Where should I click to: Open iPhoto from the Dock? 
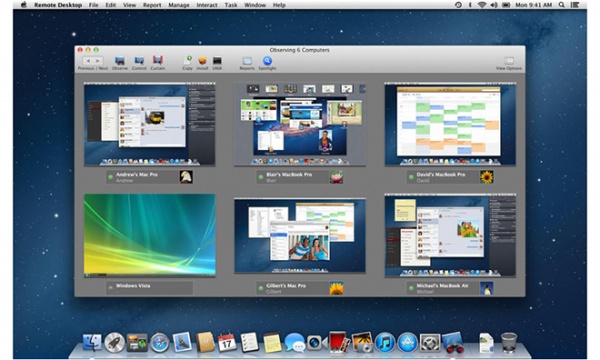pos(362,342)
